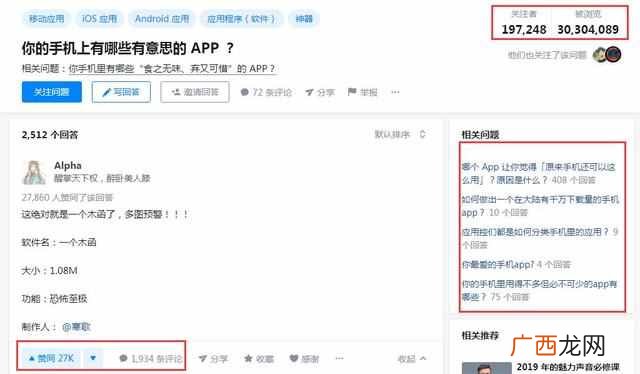Open the 72 条评论 on the question
The image size is (640, 374).
tap(266, 93)
